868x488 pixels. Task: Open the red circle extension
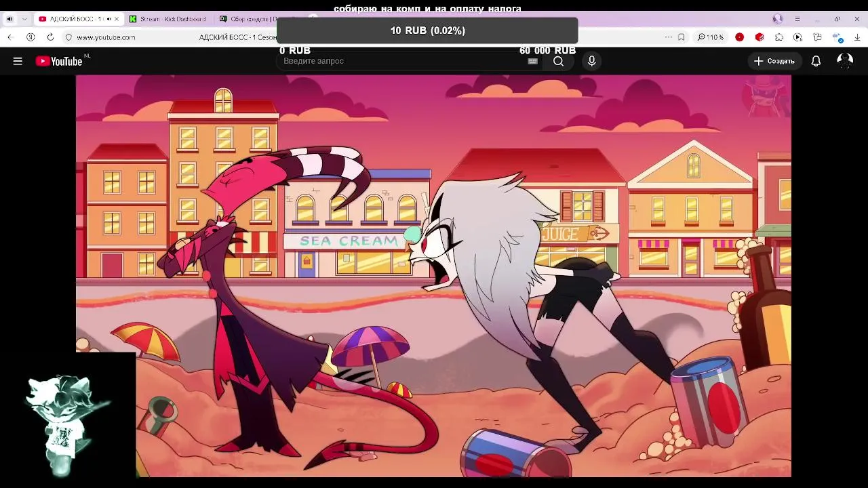740,37
